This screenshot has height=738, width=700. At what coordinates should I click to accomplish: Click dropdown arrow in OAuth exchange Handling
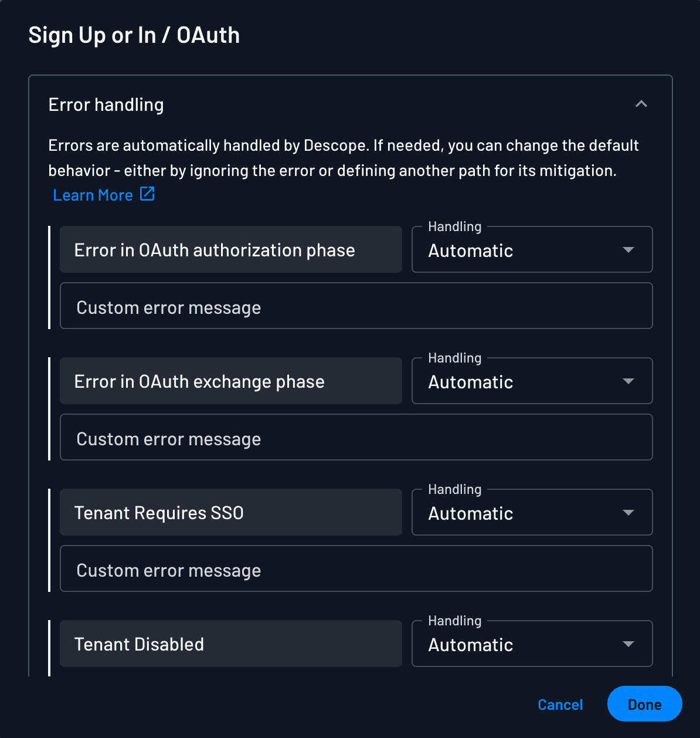628,381
